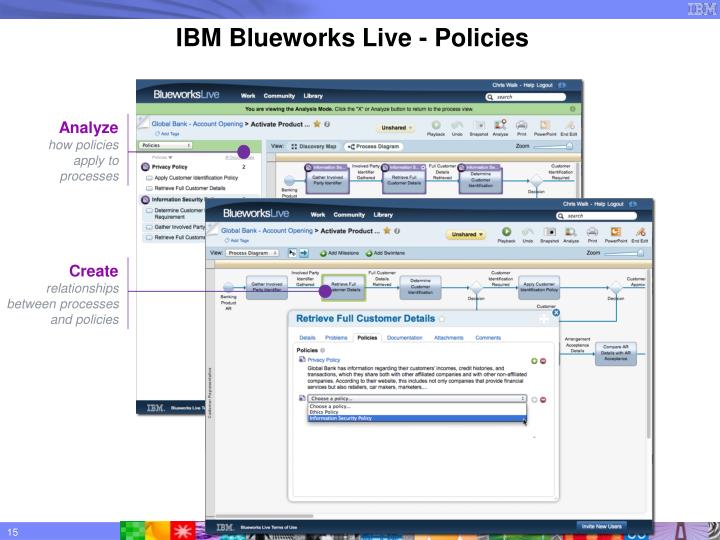
Task: Click Undo icon in front window toolbar
Action: point(528,232)
